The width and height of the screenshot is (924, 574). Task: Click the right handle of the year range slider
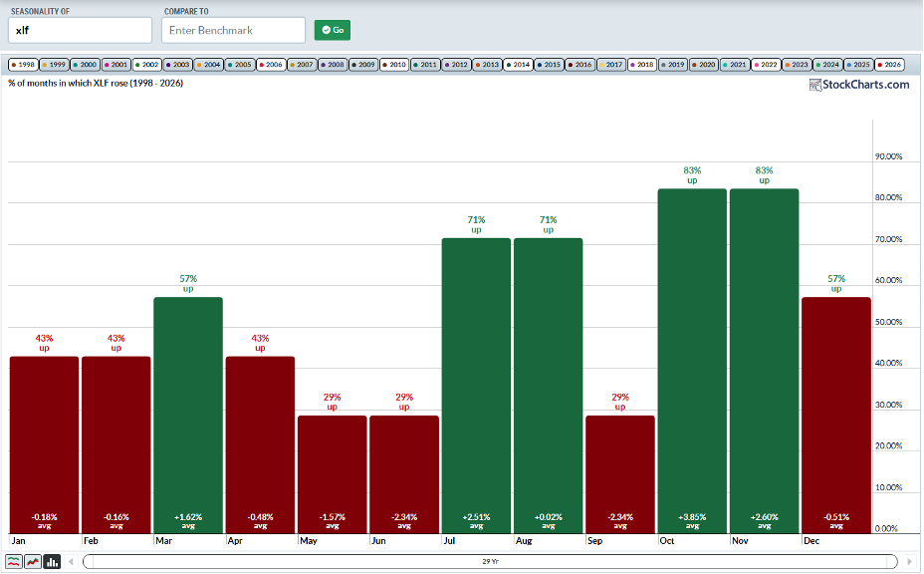[x=893, y=562]
